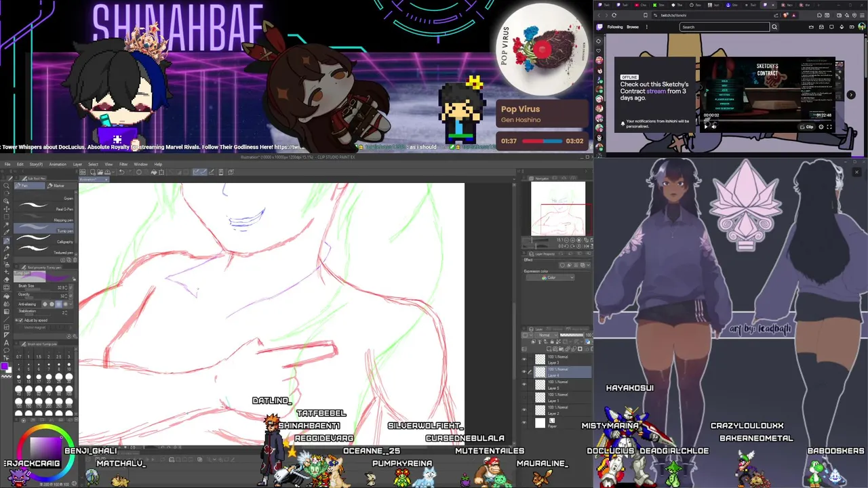The image size is (868, 488).
Task: Open the Expression color dropdown
Action: coord(550,277)
